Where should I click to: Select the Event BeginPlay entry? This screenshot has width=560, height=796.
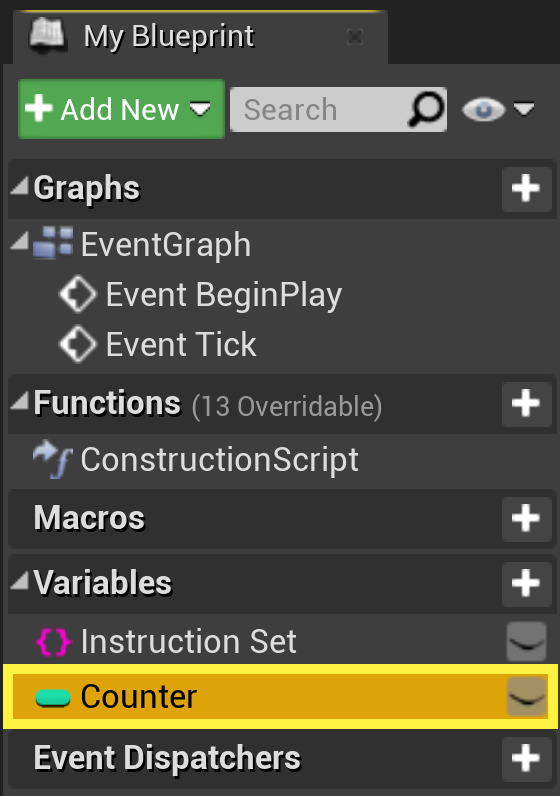201,294
